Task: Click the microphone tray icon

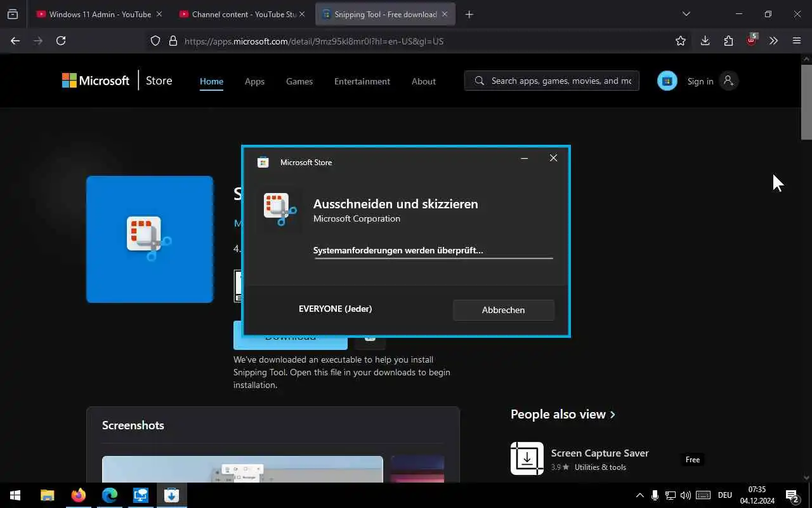Action: click(x=655, y=495)
